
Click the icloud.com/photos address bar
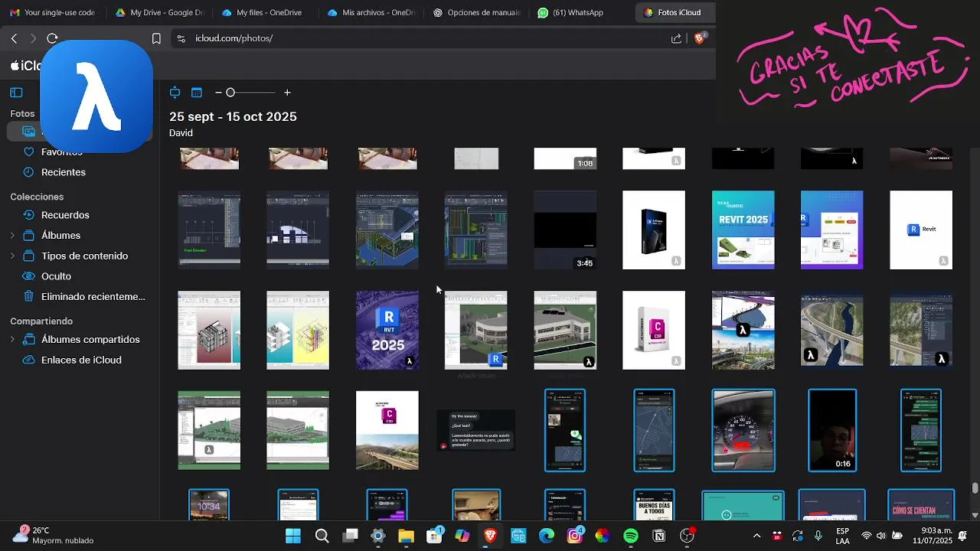429,38
